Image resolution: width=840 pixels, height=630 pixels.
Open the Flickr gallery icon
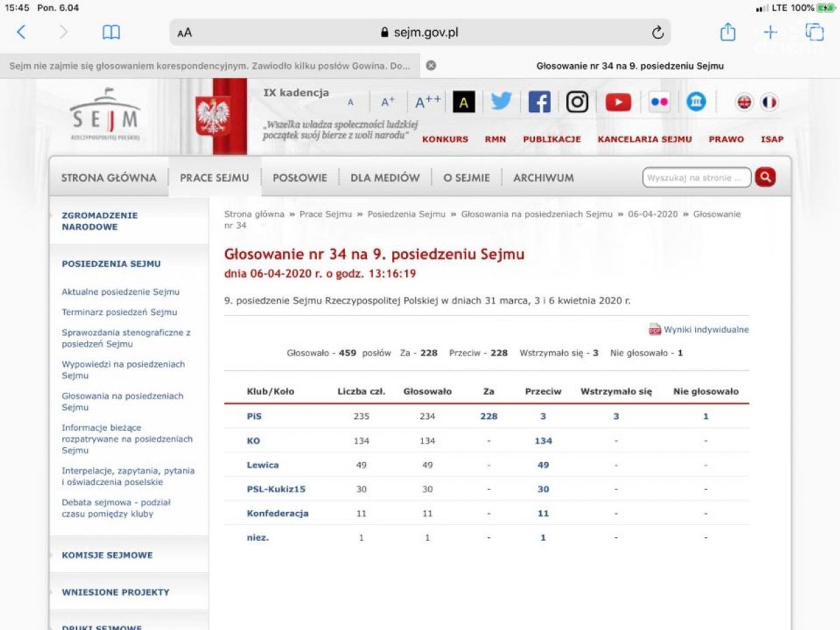point(658,102)
